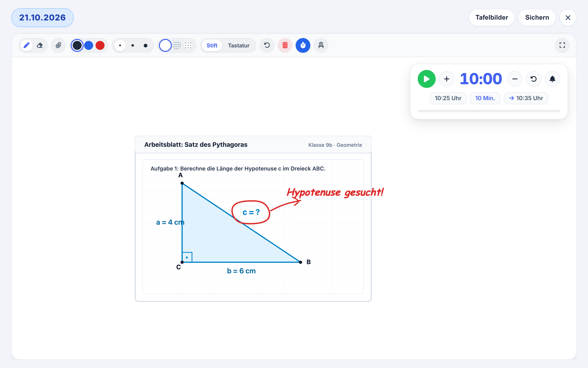Toggle the timer bell sound
The width and height of the screenshot is (588, 368).
(552, 79)
